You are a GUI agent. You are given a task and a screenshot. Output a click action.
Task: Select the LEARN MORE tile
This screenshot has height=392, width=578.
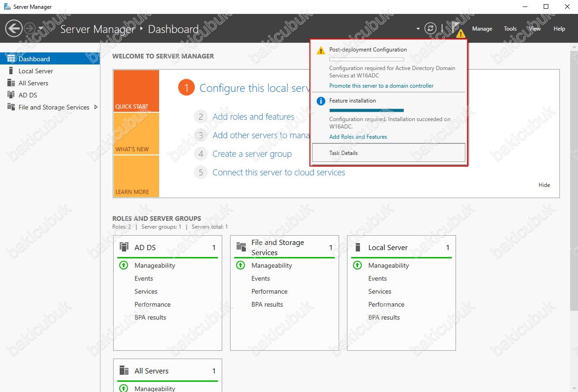pos(136,176)
